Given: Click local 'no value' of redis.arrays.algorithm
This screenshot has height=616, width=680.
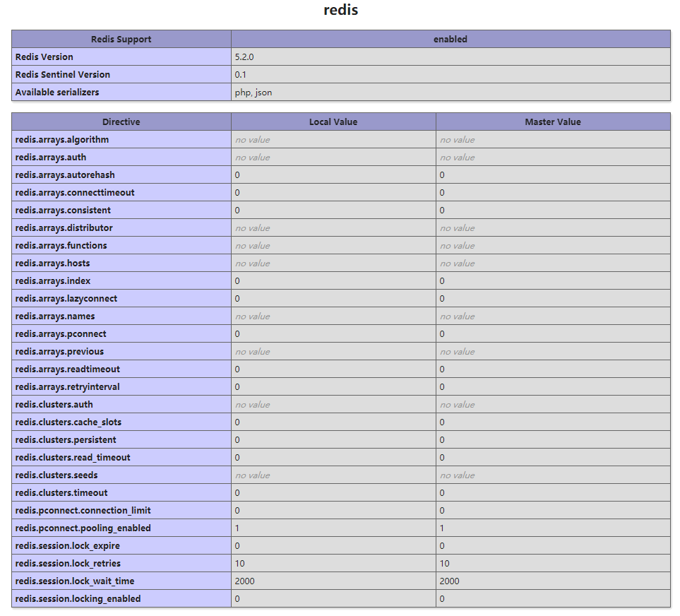Looking at the screenshot, I should pos(252,140).
